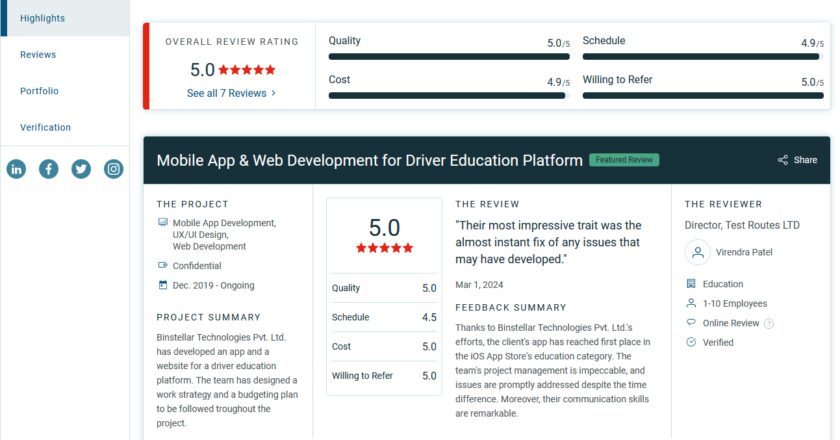Click the review card Cost 5.0 row
Image resolution: width=840 pixels, height=440 pixels.
coord(384,346)
